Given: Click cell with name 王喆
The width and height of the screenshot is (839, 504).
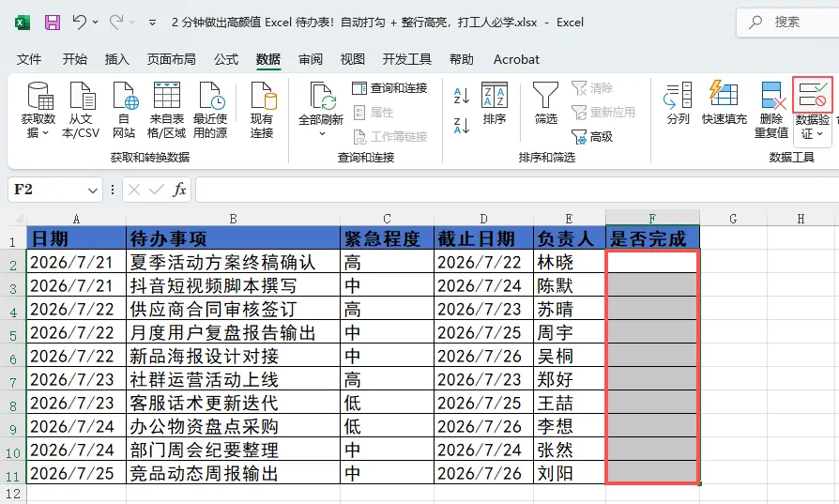Looking at the screenshot, I should pyautogui.click(x=570, y=403).
